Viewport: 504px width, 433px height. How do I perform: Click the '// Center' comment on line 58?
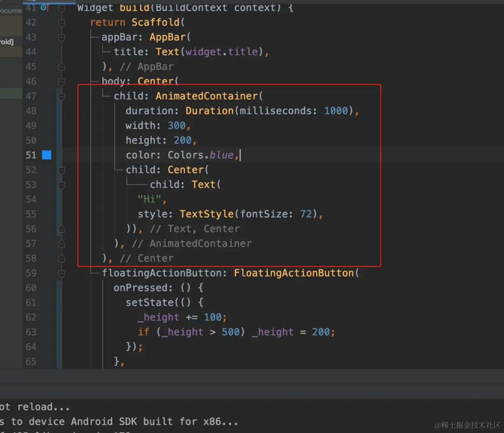coord(147,258)
